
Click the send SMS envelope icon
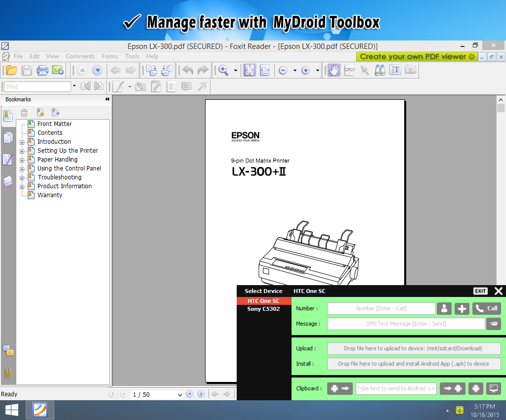(493, 324)
